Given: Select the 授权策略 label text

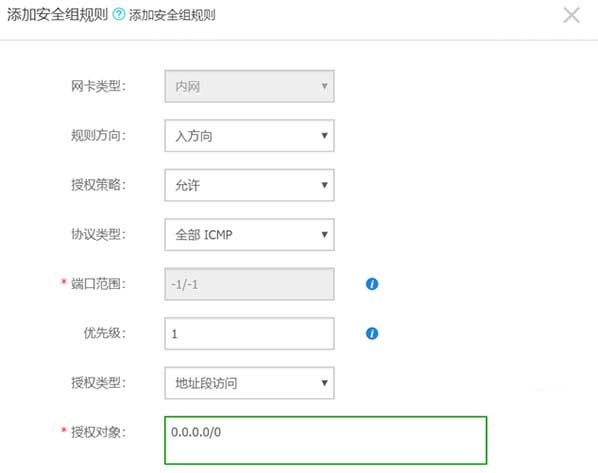Looking at the screenshot, I should click(98, 185).
